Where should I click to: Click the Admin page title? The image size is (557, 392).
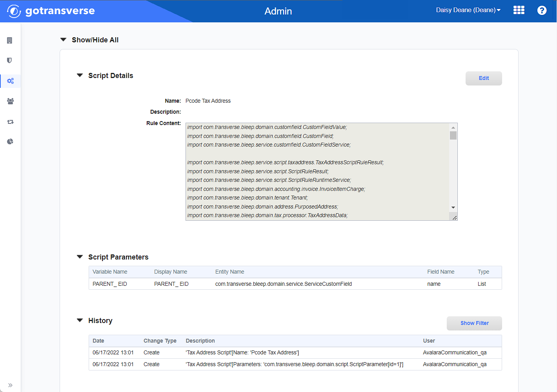[278, 11]
